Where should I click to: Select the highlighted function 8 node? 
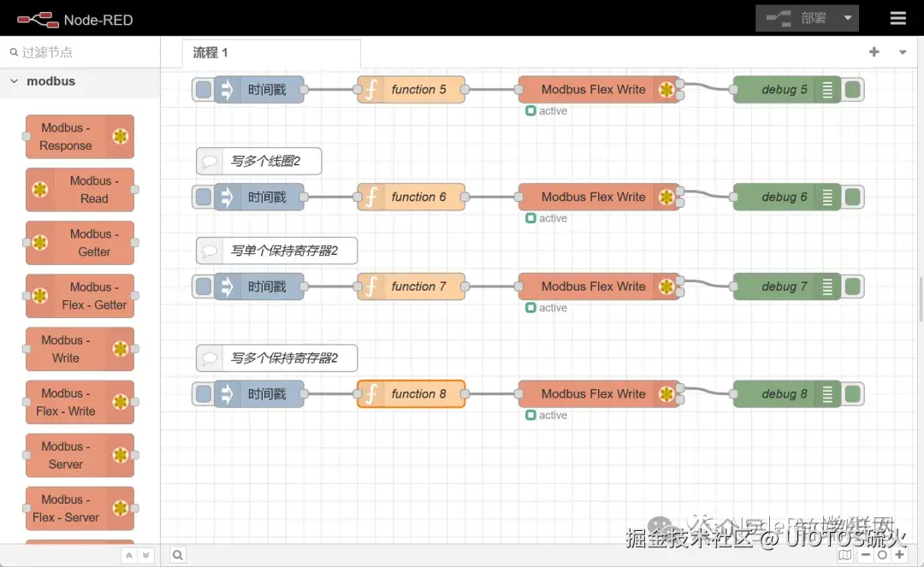(x=412, y=394)
